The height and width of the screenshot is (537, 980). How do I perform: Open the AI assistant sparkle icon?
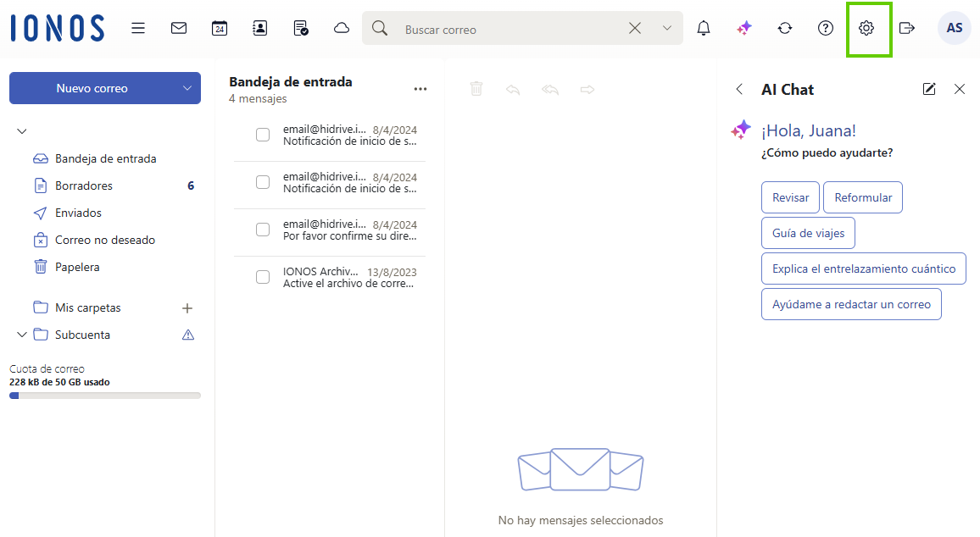click(743, 28)
